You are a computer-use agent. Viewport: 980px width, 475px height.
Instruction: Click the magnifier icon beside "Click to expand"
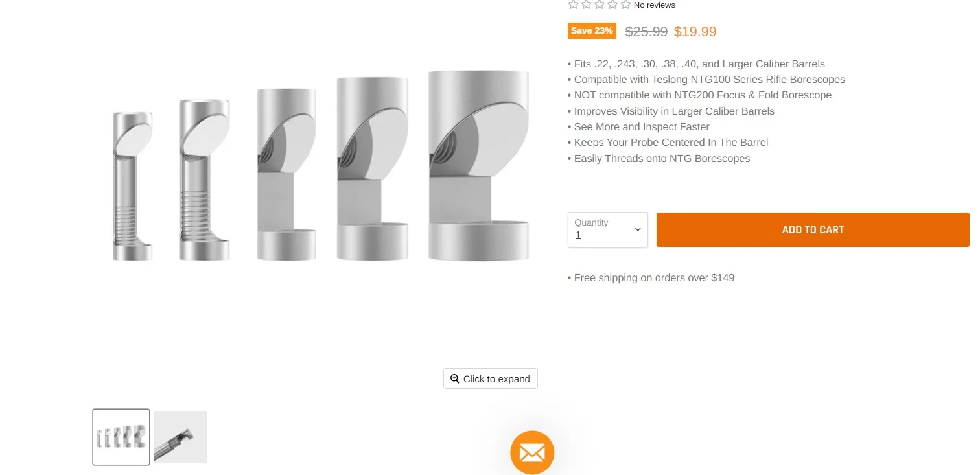click(x=455, y=378)
